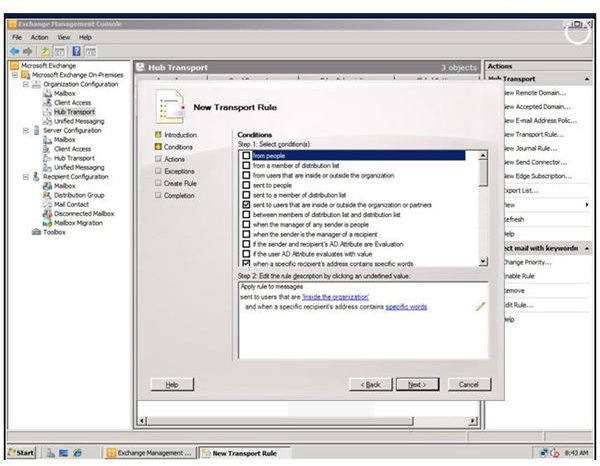Select Microsoft Exchange On-Premises node
The height and width of the screenshot is (466, 600).
(x=77, y=75)
